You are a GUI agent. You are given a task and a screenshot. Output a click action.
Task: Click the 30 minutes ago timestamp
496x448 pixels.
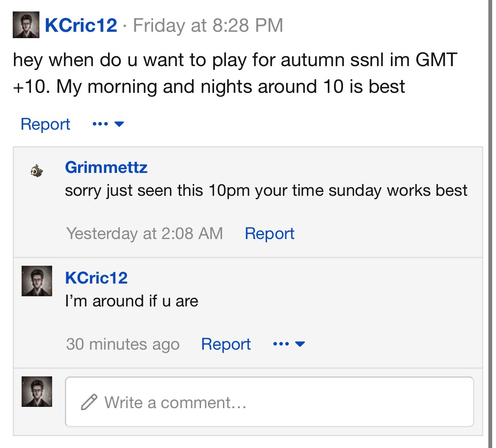pos(123,344)
